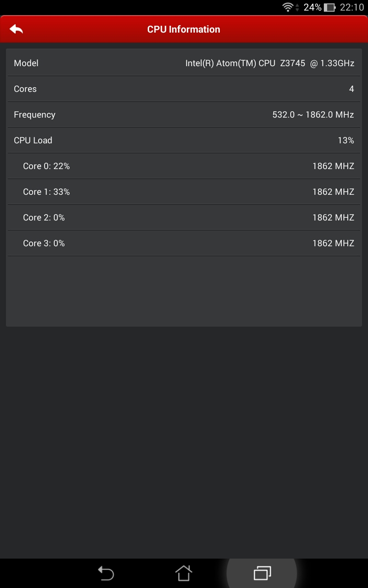Go to the Android home screen icon
Viewport: 368px width, 588px height.
184,573
